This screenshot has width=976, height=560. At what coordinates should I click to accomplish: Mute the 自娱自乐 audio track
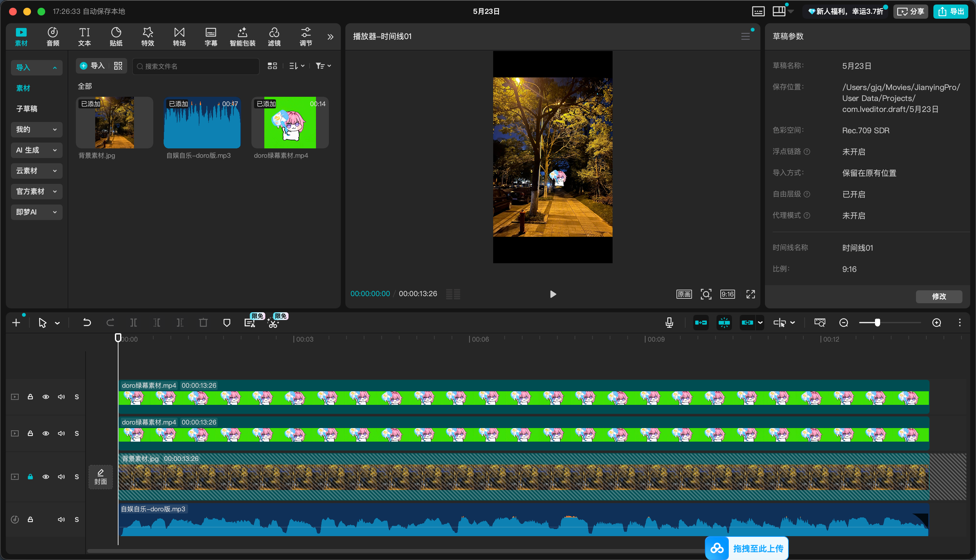pyautogui.click(x=61, y=520)
